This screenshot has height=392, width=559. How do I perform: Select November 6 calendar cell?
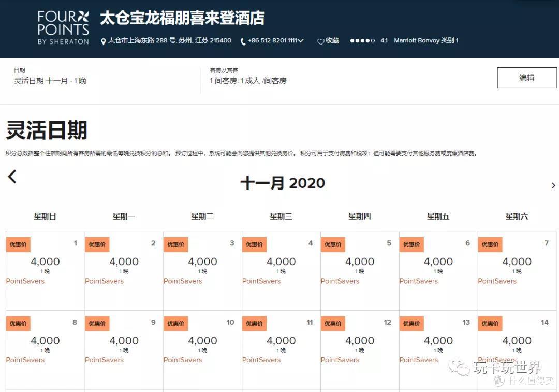[x=438, y=271]
